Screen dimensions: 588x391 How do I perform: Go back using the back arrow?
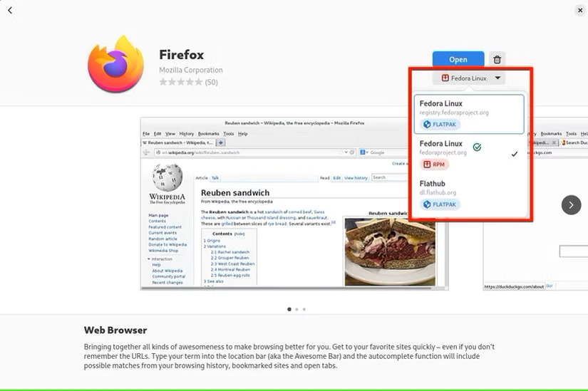coord(10,11)
